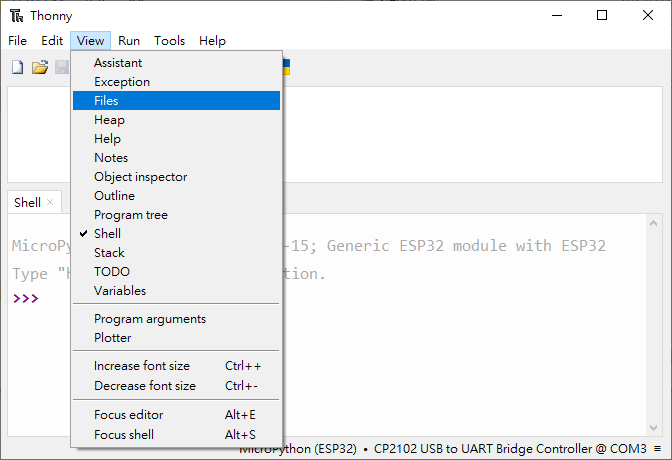Open the Tools menu
Screen dimensions: 672x460
pyautogui.click(x=170, y=41)
